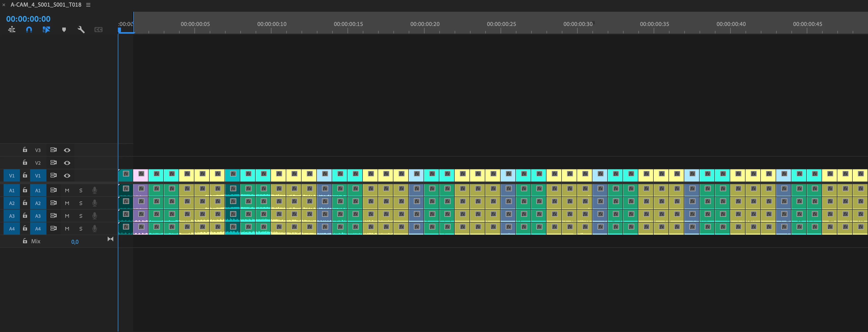Click the playhead timecode field

pos(28,19)
